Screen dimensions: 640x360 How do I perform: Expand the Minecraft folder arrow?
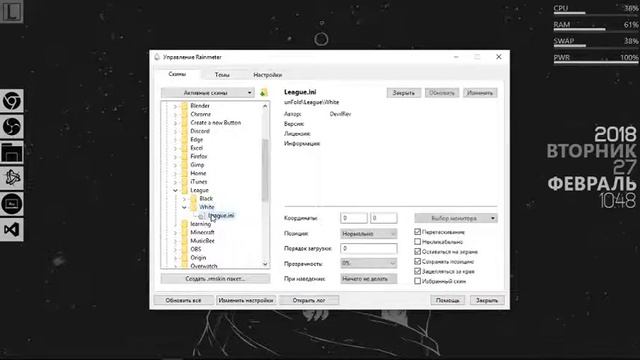click(176, 232)
